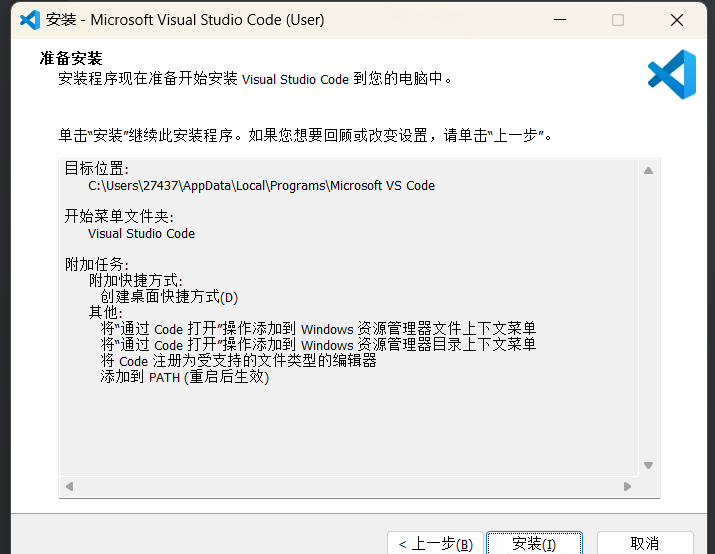Go back with the 上一步(B) button
The width and height of the screenshot is (715, 554).
tap(435, 544)
